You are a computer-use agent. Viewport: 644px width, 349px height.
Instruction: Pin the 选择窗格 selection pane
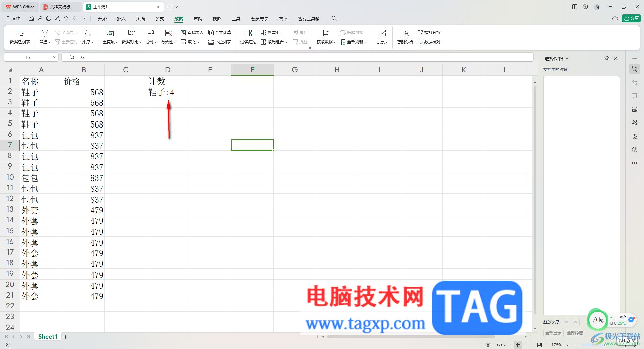point(606,58)
